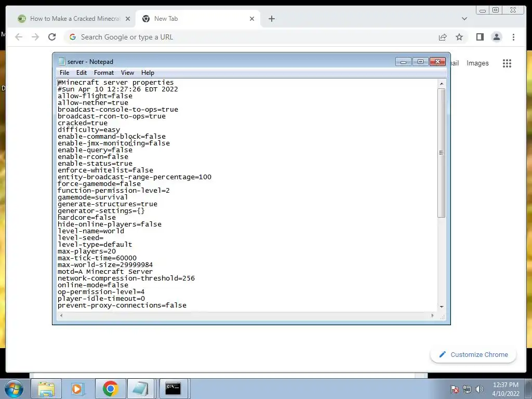Screen dimensions: 532x399
Task: Minimize the Chrome window
Action: click(x=483, y=10)
